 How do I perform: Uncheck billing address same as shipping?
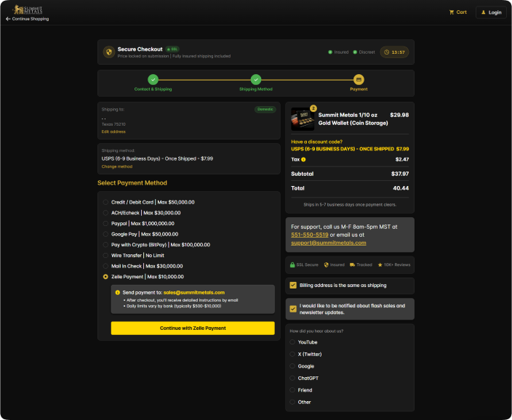pyautogui.click(x=293, y=286)
